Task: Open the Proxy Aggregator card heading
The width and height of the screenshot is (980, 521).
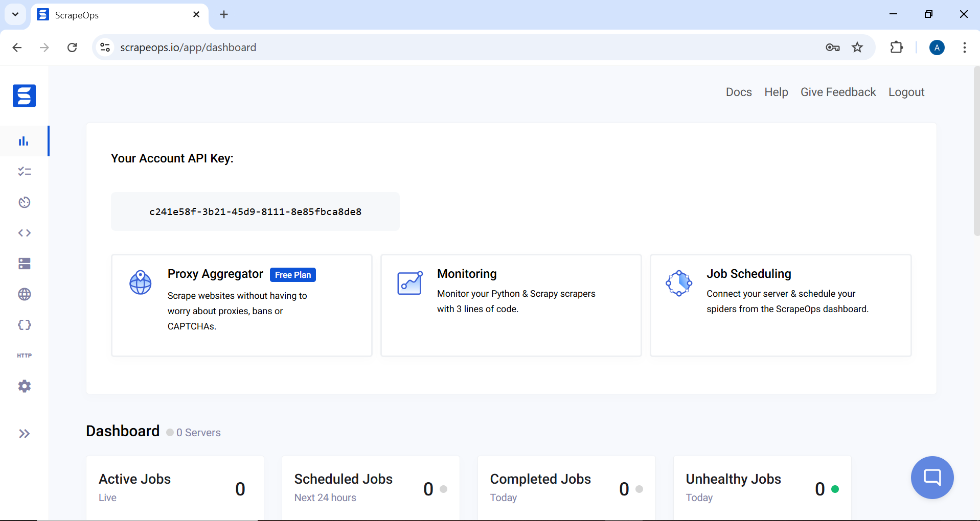Action: coord(215,274)
